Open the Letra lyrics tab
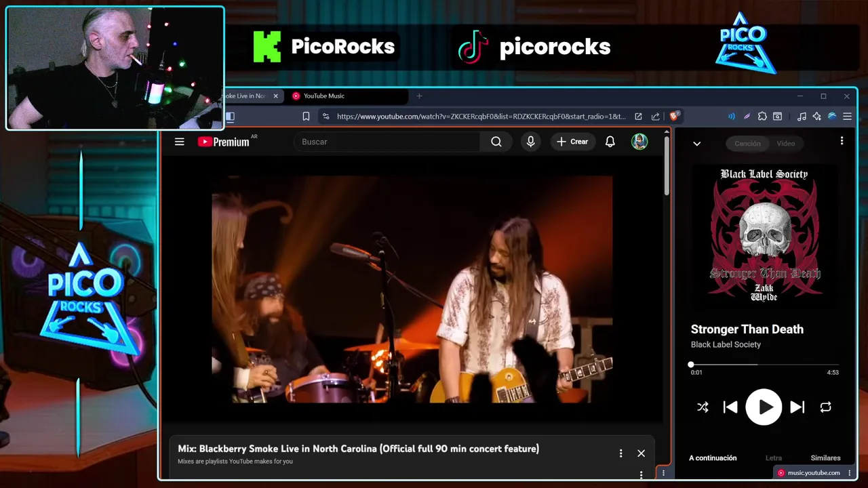Viewport: 868px width, 488px height. pos(773,458)
